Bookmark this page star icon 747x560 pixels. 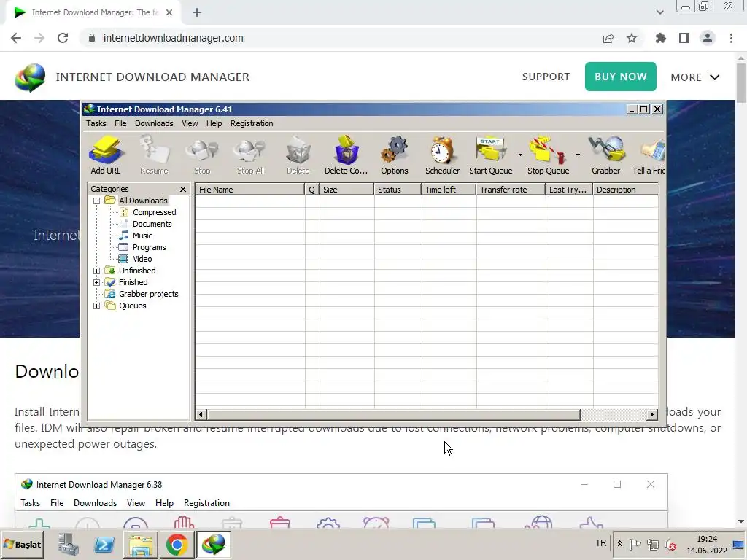(x=632, y=38)
